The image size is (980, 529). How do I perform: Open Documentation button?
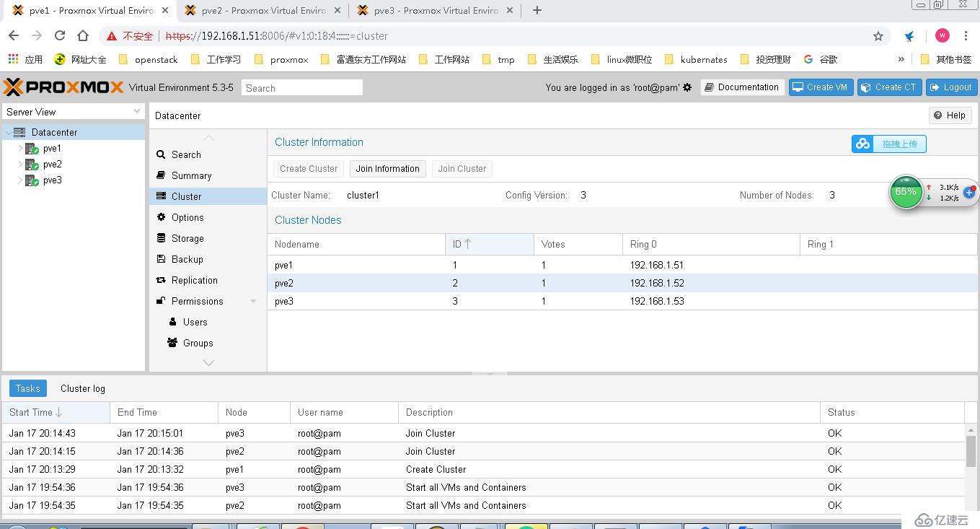point(742,87)
